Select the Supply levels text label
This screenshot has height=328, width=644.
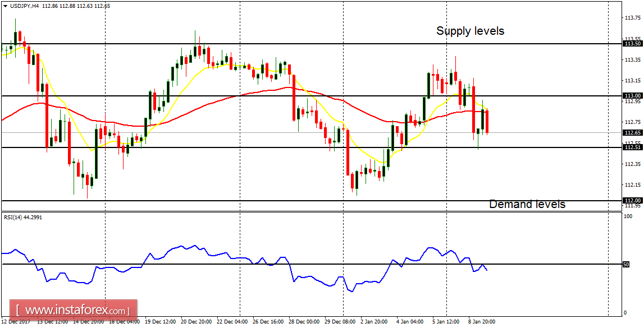[470, 31]
